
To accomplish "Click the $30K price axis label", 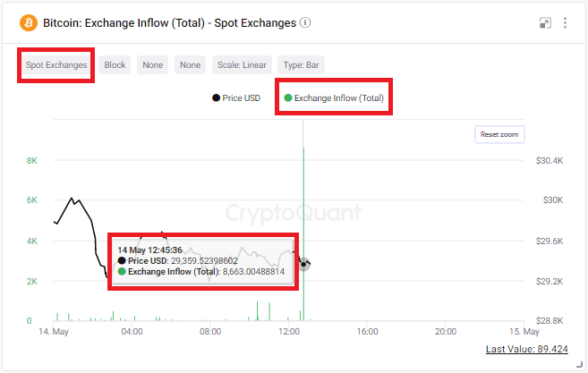I will 553,200.
